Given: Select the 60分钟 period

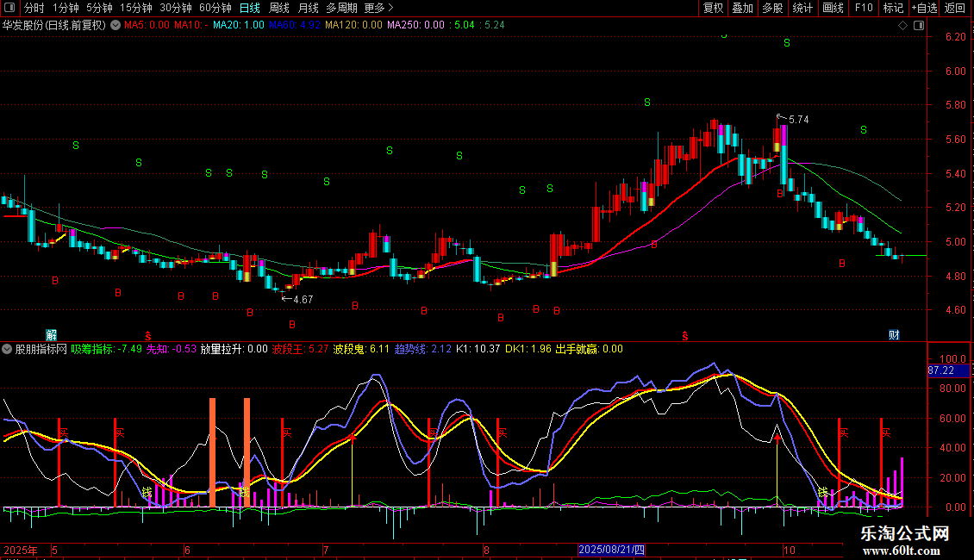Looking at the screenshot, I should pyautogui.click(x=215, y=8).
